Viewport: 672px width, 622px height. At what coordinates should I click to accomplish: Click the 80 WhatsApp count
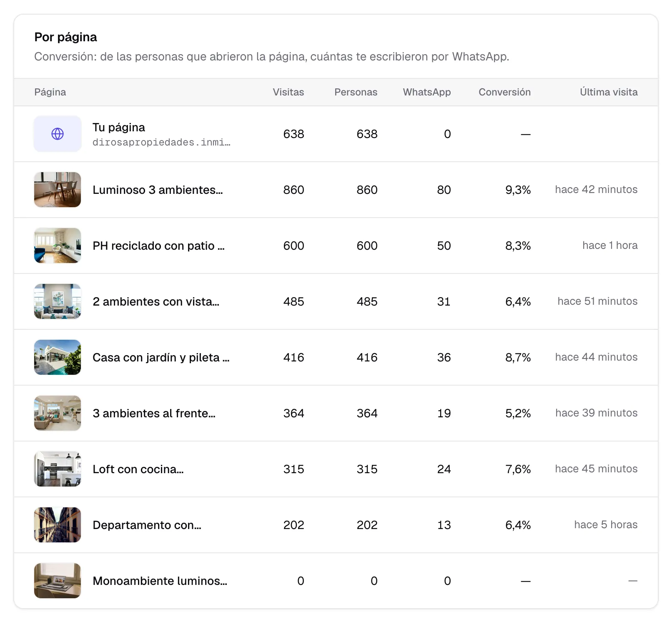tap(444, 190)
